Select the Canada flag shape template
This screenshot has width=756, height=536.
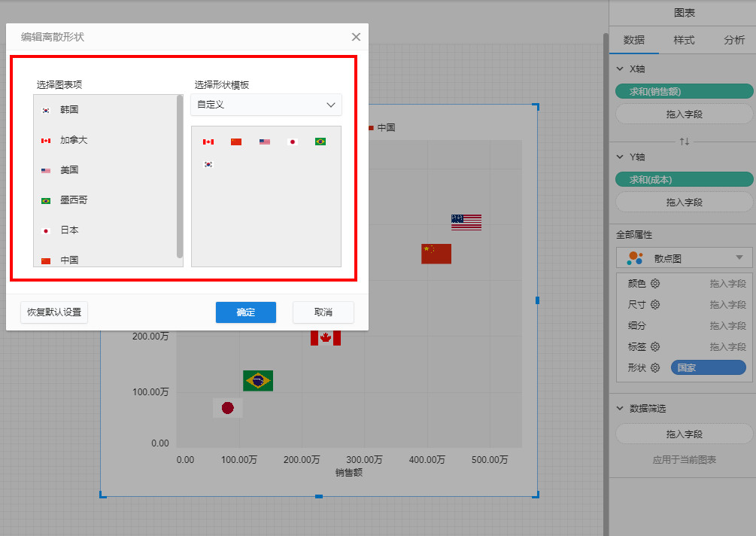tap(208, 142)
